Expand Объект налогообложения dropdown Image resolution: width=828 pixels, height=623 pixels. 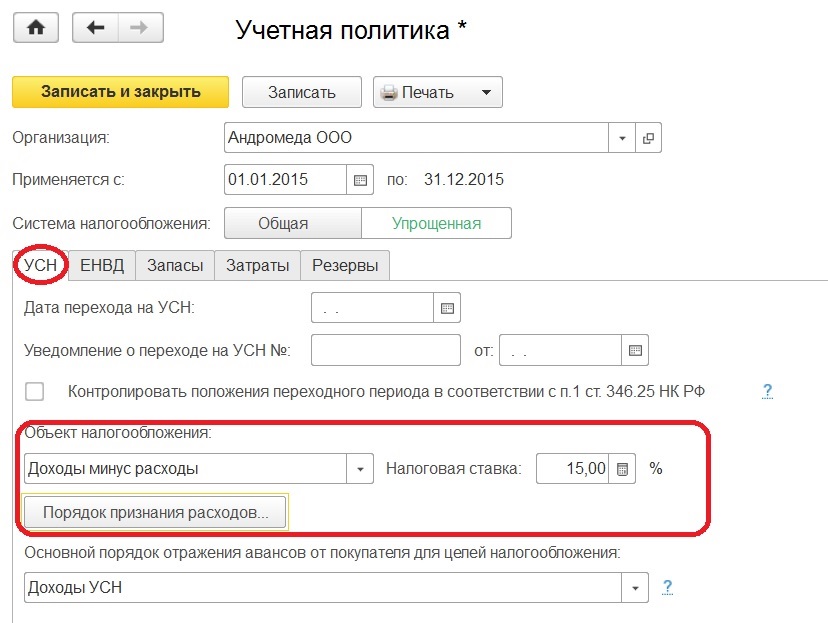pyautogui.click(x=360, y=469)
